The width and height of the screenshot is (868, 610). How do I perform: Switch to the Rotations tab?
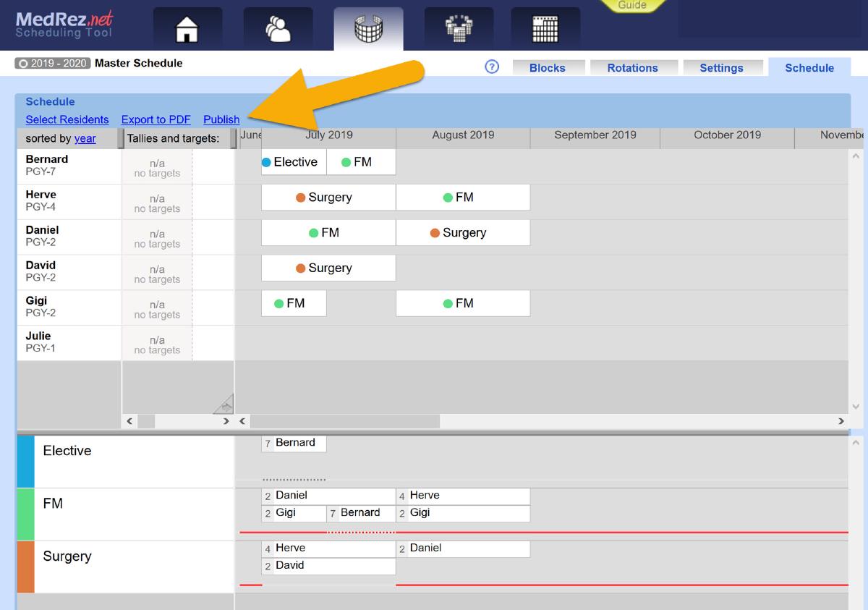(634, 67)
